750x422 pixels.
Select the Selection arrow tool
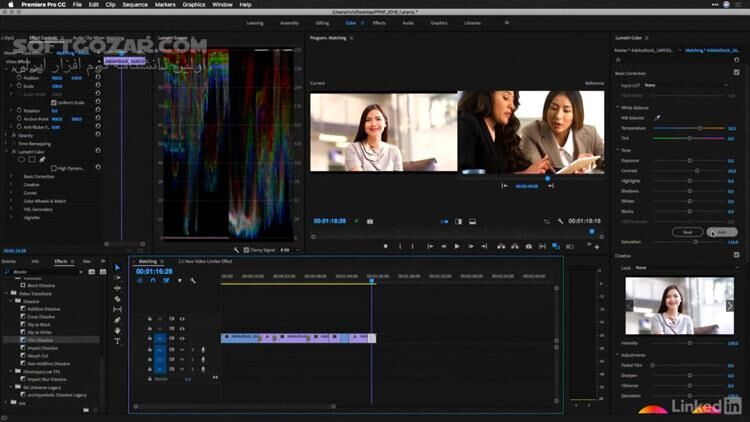118,267
